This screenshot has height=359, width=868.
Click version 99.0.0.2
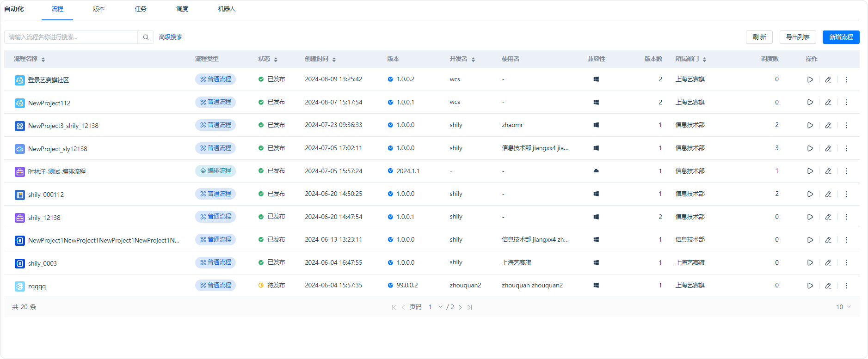point(407,286)
